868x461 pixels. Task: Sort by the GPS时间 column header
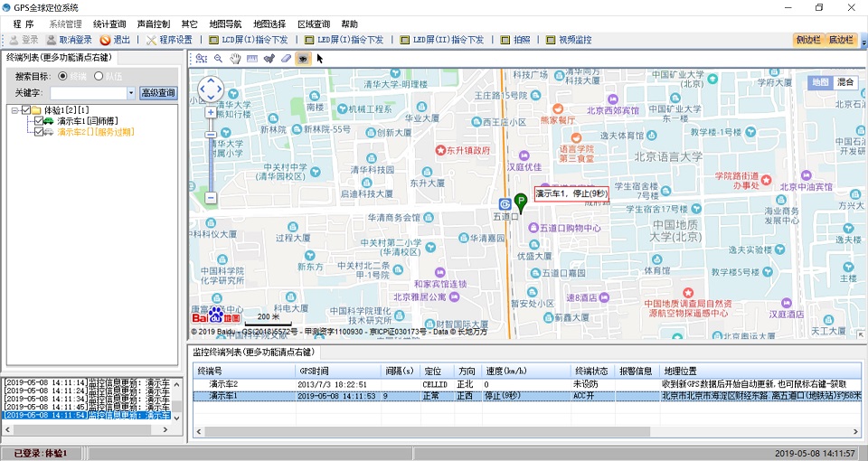[x=338, y=371]
